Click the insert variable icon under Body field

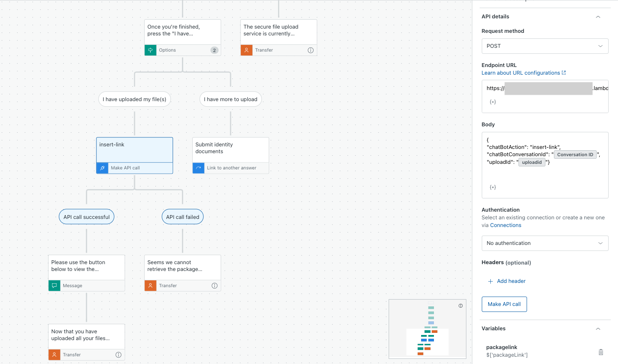(x=492, y=187)
